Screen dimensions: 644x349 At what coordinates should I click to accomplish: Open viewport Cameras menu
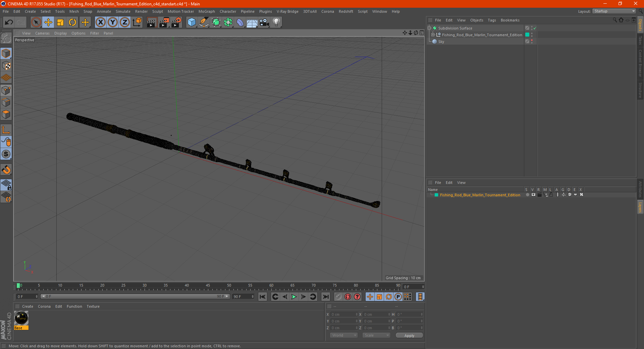coord(42,33)
